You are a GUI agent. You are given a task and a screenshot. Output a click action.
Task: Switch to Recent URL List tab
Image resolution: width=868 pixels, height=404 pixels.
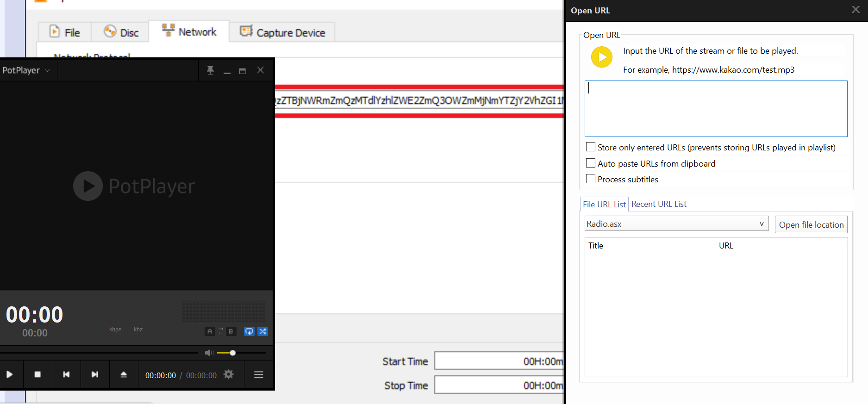pyautogui.click(x=659, y=204)
